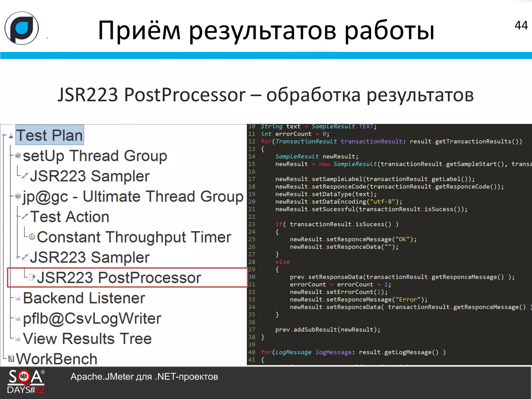Click footer text 'Apache.JMeter для .NET-проектов'
Screen dimensions: 532x399
[x=144, y=377]
